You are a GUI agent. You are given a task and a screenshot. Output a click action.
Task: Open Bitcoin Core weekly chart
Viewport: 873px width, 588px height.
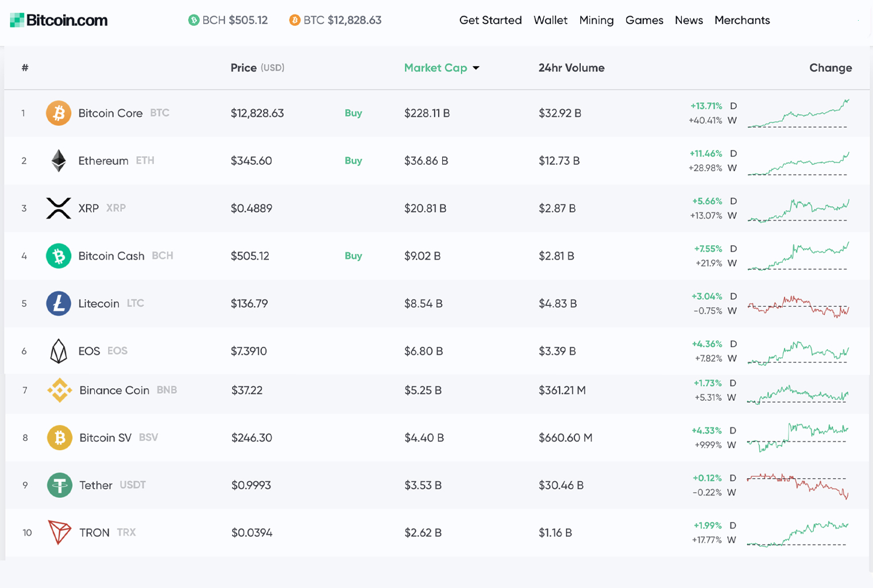798,114
